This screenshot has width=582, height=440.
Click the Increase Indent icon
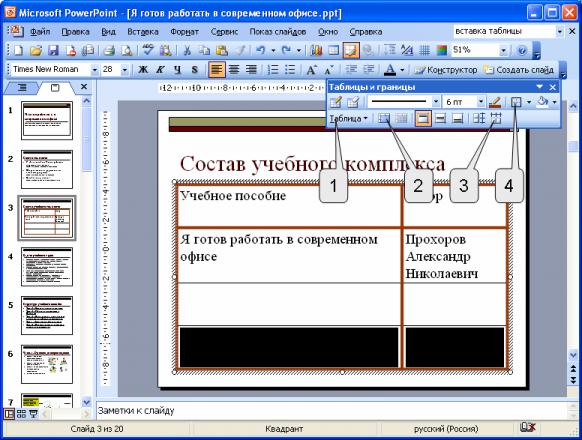point(369,69)
